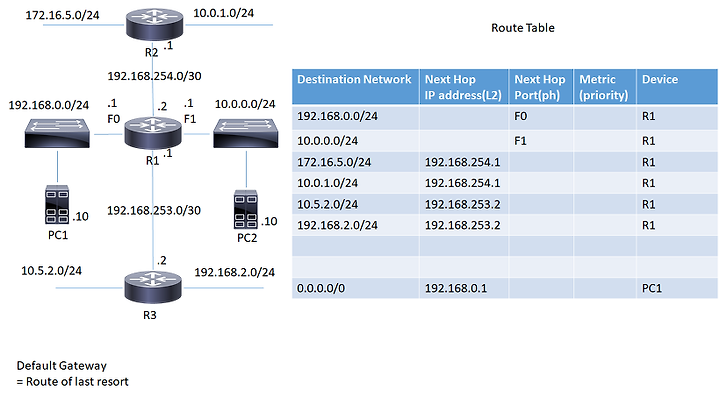This screenshot has width=720, height=397.
Task: Select the R1 router icon
Action: (153, 133)
